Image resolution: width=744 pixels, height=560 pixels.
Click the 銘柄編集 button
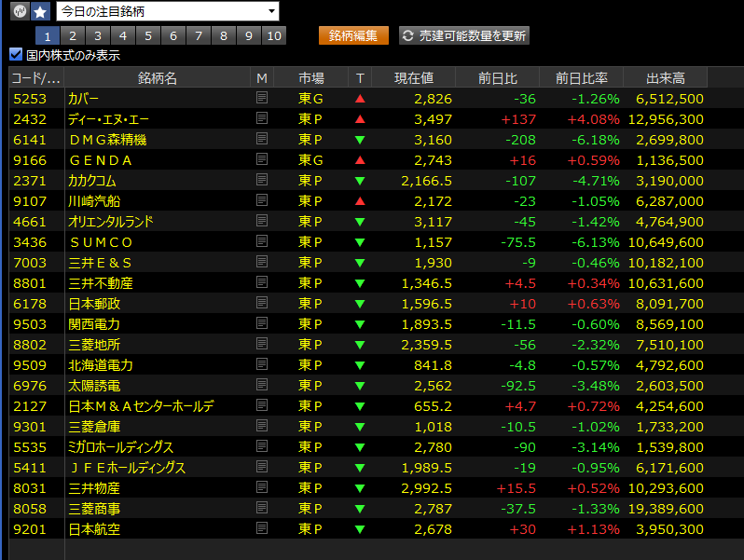353,35
